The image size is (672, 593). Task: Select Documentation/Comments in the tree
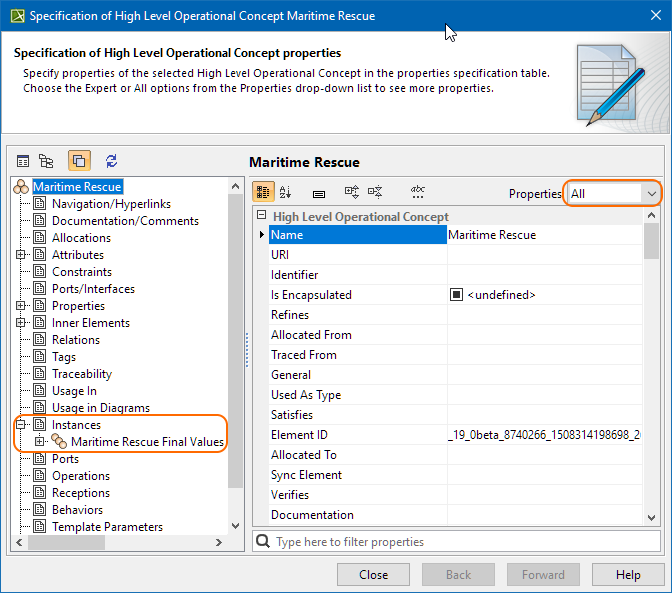[x=125, y=221]
